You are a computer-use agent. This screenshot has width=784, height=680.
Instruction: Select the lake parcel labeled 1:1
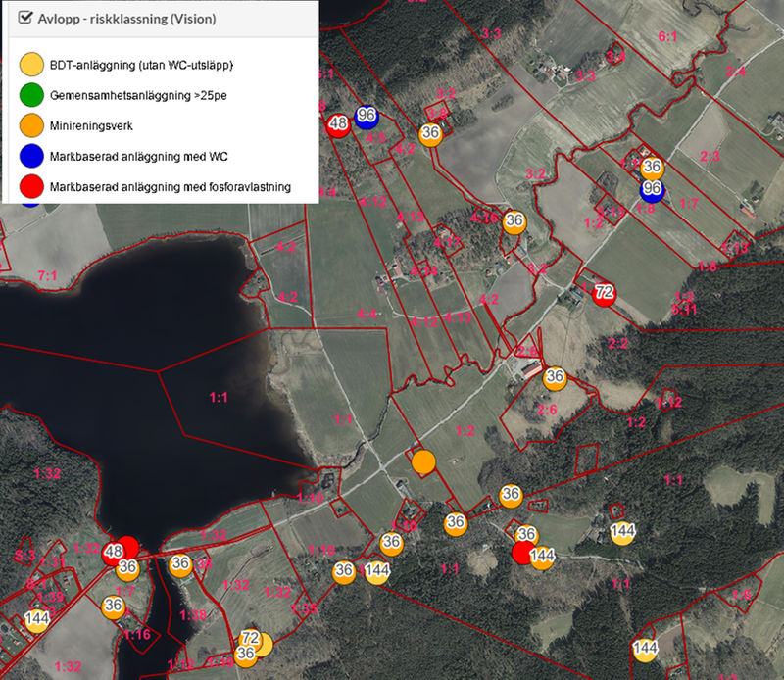click(219, 397)
